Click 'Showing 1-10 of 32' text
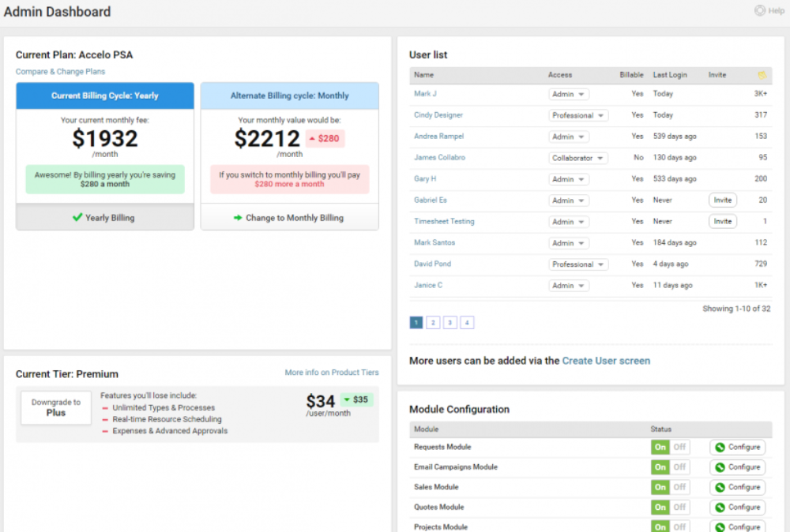Viewport: 790px width, 532px height. coord(736,309)
